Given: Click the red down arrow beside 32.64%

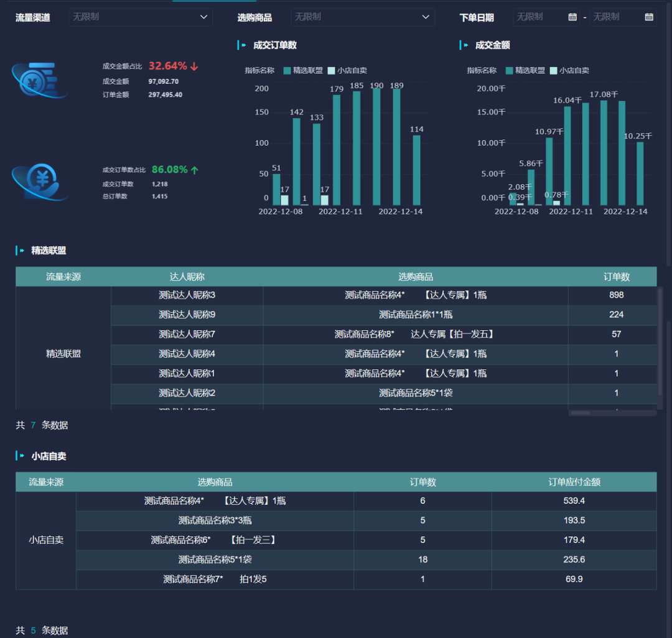Looking at the screenshot, I should point(194,67).
